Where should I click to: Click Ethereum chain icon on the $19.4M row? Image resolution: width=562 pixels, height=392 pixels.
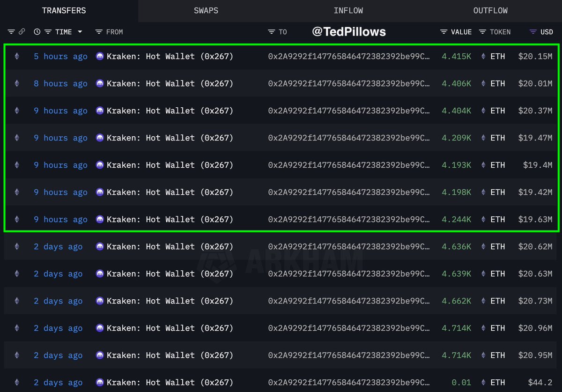click(17, 165)
